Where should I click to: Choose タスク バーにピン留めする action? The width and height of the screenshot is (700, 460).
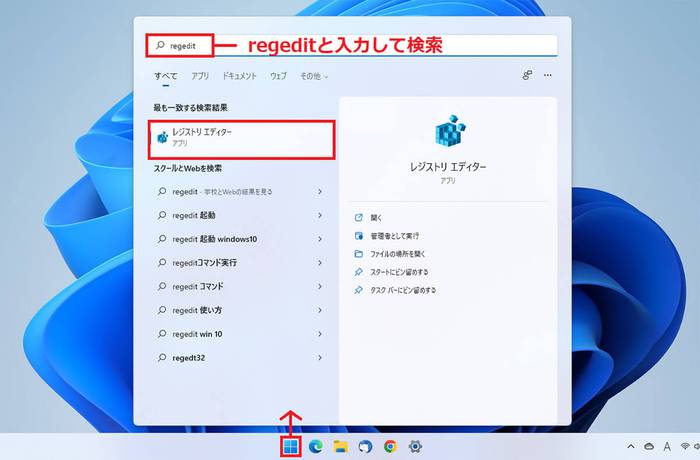coord(403,290)
